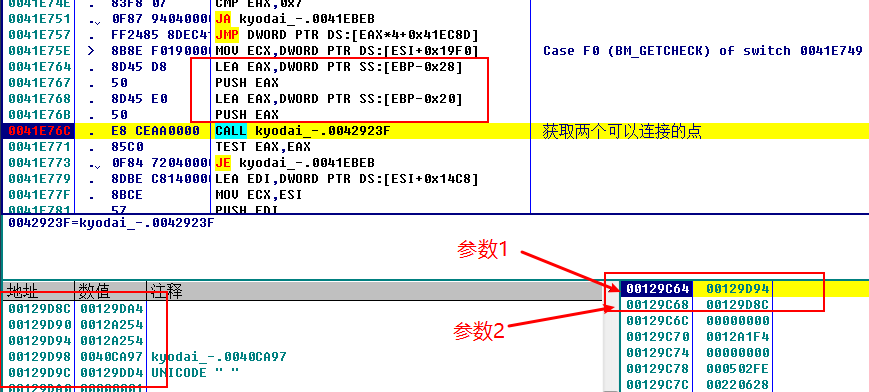
Task: Click stack value 00220628
Action: pos(738,385)
